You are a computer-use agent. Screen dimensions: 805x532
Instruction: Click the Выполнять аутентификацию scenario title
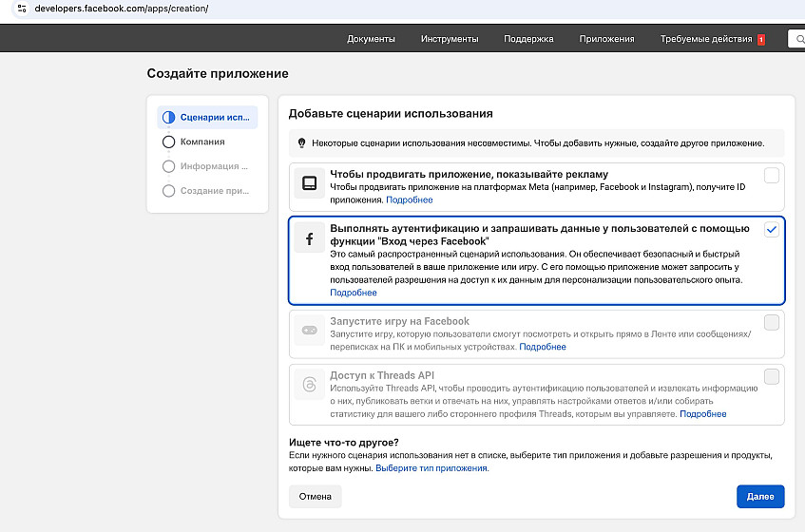540,235
